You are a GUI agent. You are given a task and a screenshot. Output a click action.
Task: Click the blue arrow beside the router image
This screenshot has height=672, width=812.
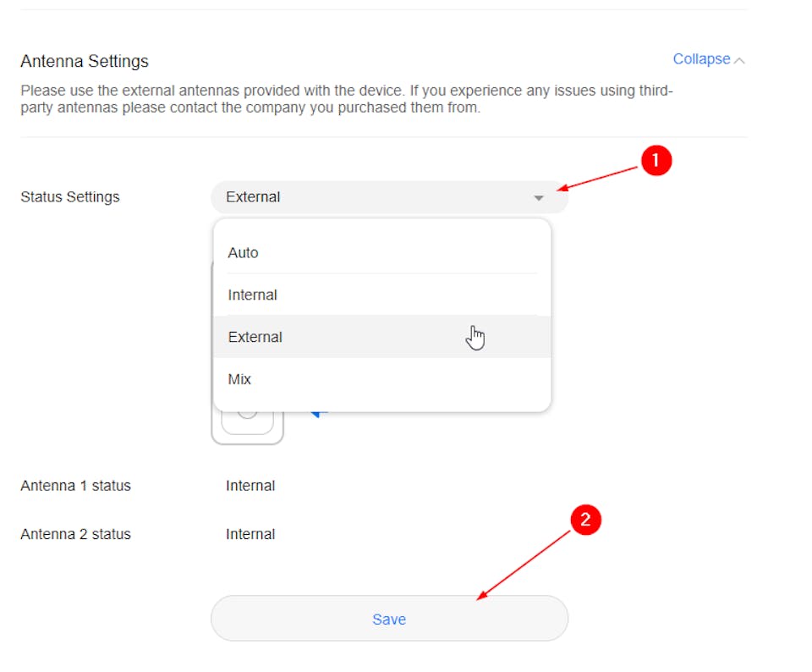[x=320, y=413]
